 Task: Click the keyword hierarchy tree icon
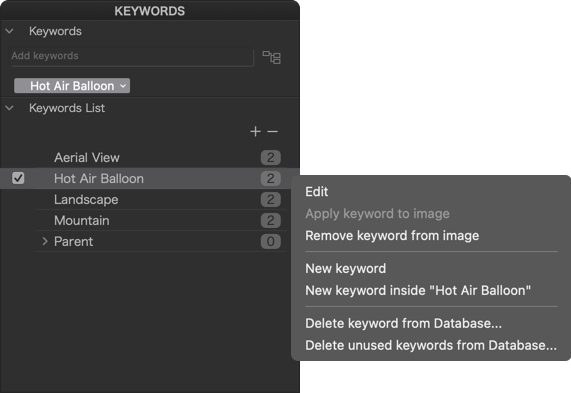[272, 57]
